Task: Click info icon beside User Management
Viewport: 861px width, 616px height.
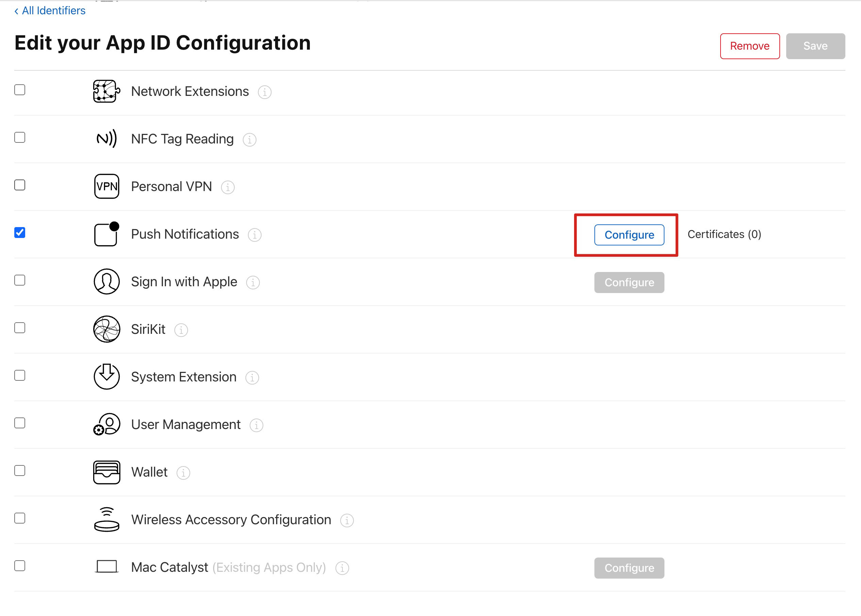Action: pos(256,425)
